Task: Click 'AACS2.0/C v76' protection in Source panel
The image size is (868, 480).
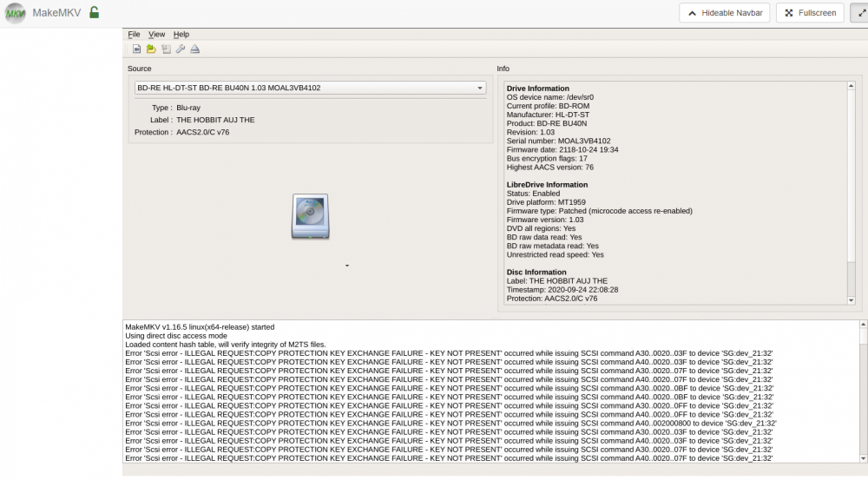Action: [x=202, y=132]
